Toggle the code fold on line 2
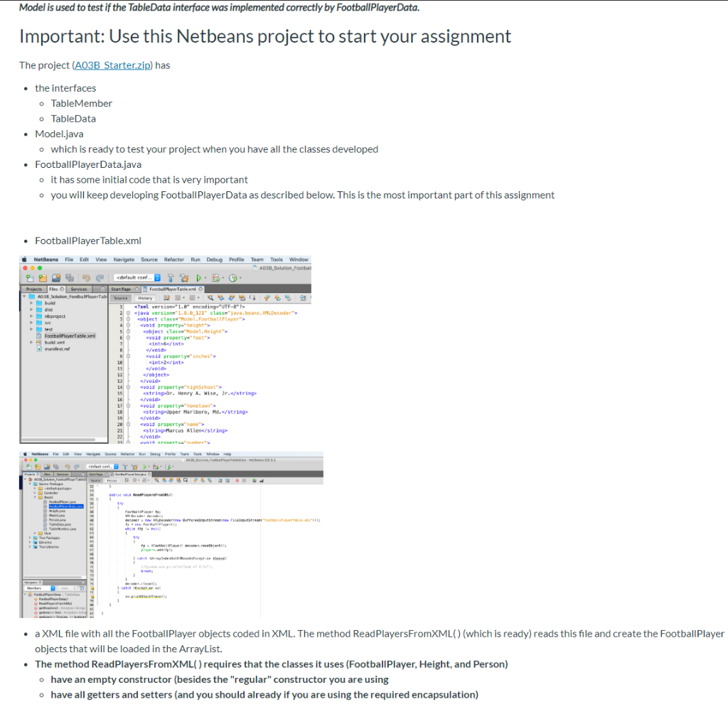Viewport: 728px width, 707px height. pyautogui.click(x=127, y=313)
